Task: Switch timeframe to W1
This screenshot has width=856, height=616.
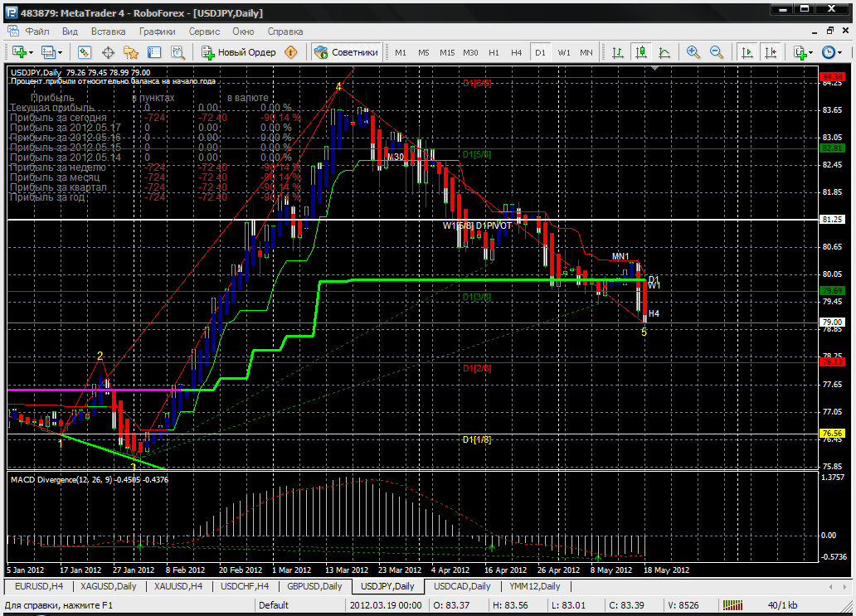Action: point(564,52)
